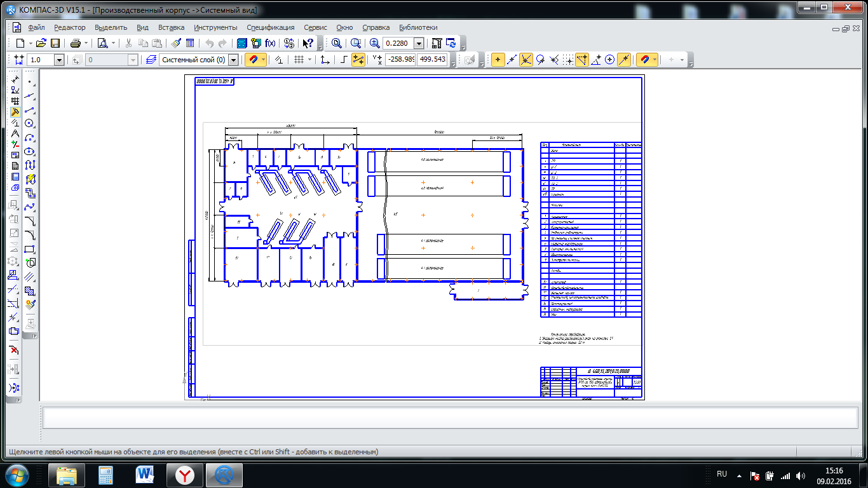Print the drawing

click(75, 43)
